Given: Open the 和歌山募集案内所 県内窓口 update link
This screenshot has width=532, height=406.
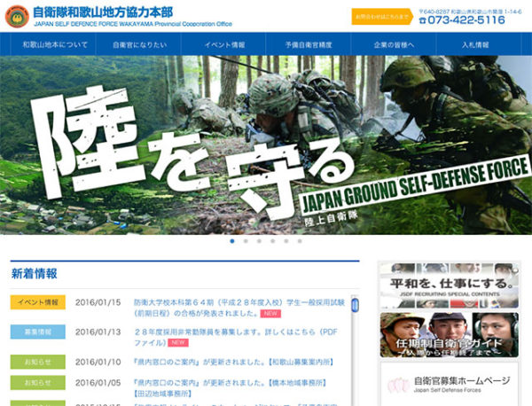Looking at the screenshot, I should (234, 362).
